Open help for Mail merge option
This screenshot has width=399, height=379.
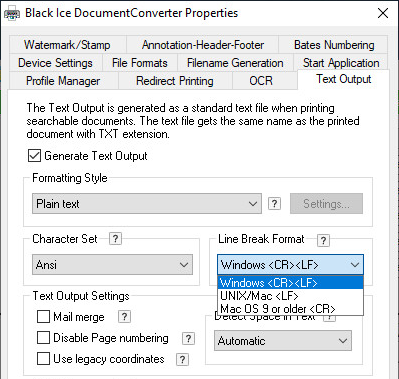[124, 317]
